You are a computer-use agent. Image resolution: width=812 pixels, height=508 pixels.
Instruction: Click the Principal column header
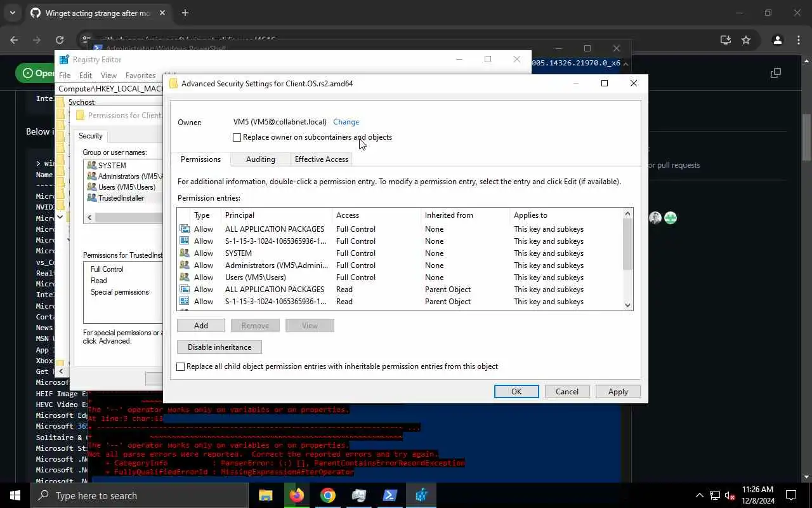click(x=277, y=215)
